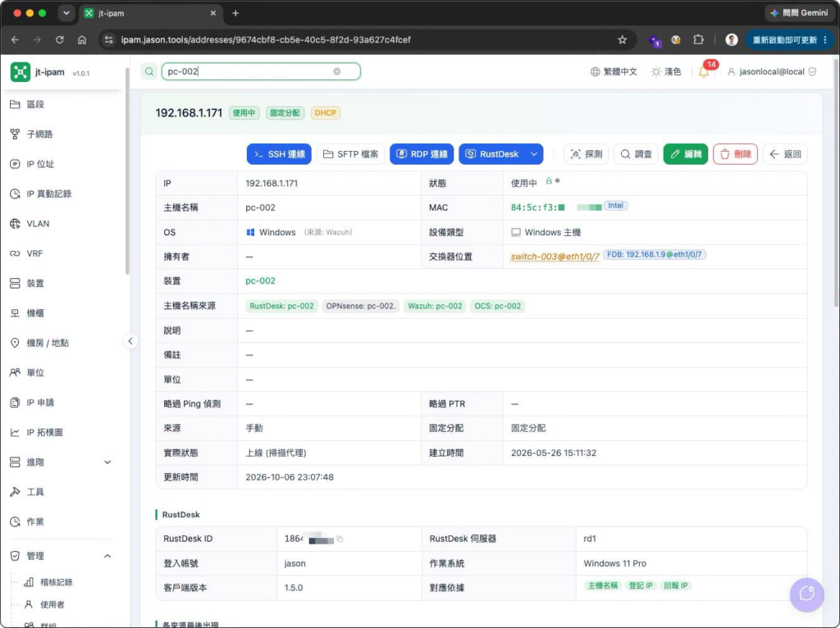Click the 機櫃 sidebar icon
The image size is (840, 628).
(15, 313)
